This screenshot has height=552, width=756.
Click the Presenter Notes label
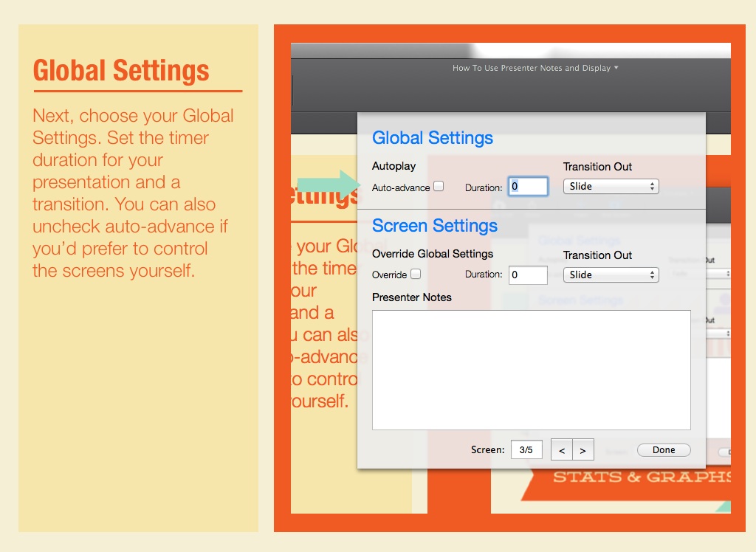[411, 297]
